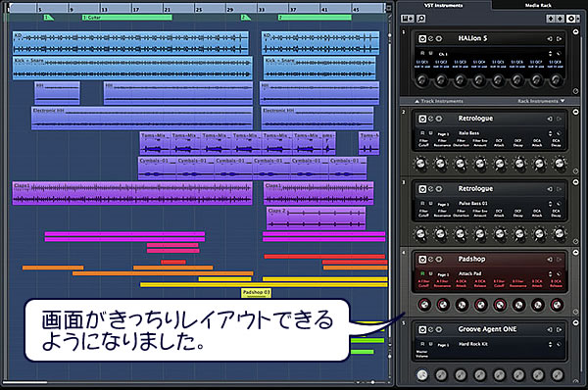The width and height of the screenshot is (588, 390).
Task: Select the Pulse Bass 01 preset name
Action: pyautogui.click(x=473, y=203)
